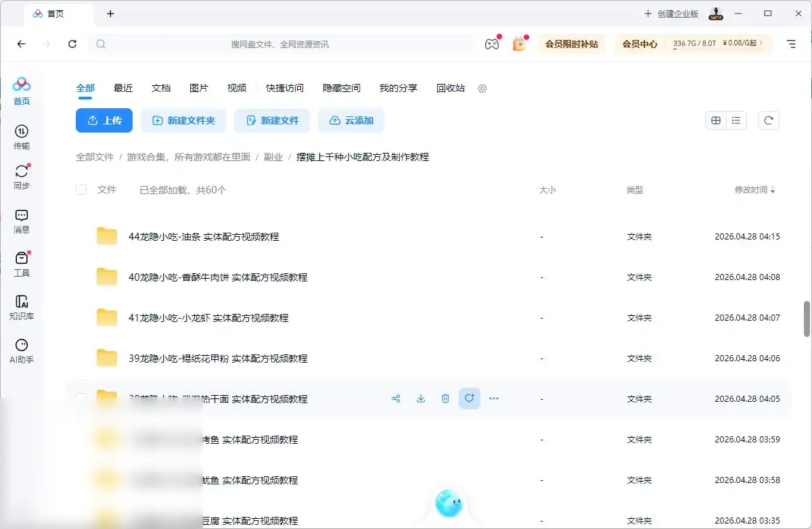Refresh the file list with refresh icon
Screen dimensions: 812x529
click(x=768, y=120)
